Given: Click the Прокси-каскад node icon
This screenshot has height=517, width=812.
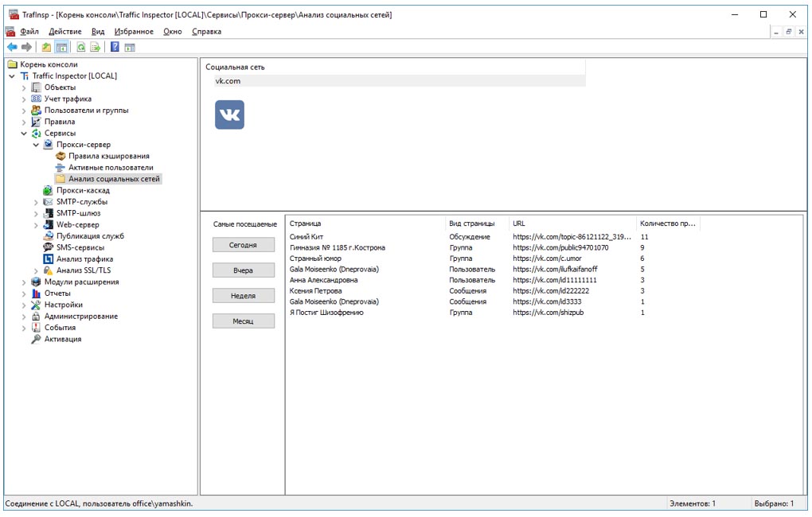Looking at the screenshot, I should [48, 190].
